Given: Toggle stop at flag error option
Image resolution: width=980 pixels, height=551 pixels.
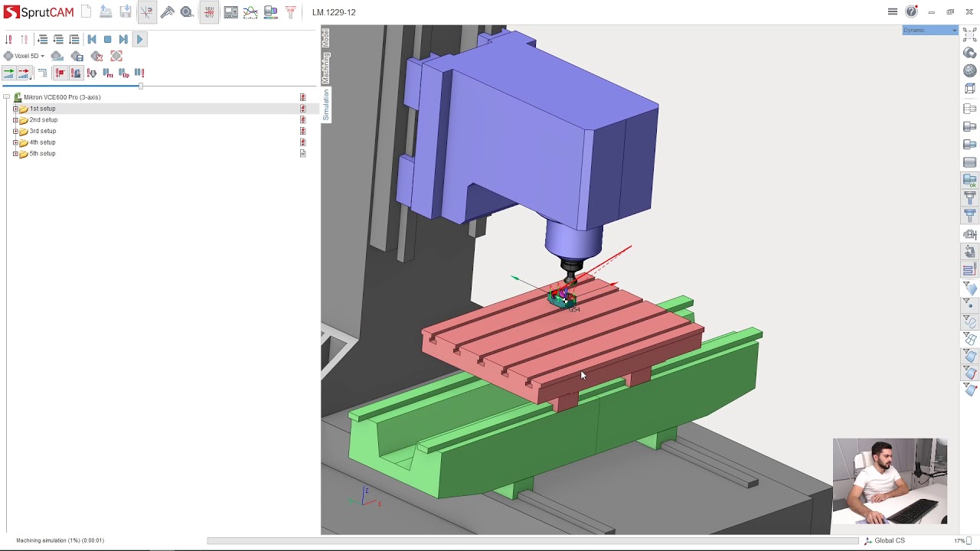Looking at the screenshot, I should (60, 73).
